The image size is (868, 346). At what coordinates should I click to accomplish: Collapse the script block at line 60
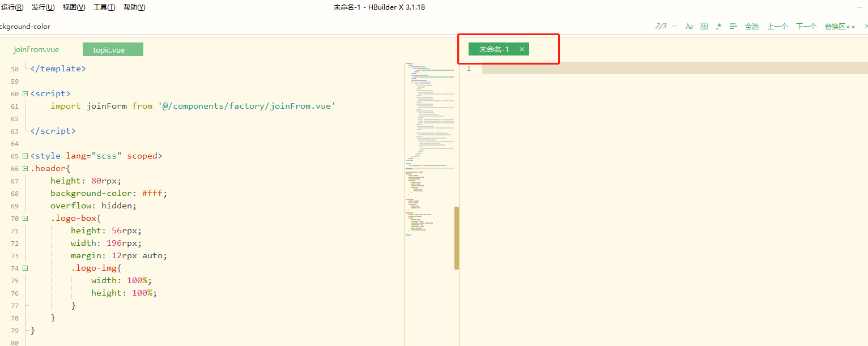click(25, 93)
